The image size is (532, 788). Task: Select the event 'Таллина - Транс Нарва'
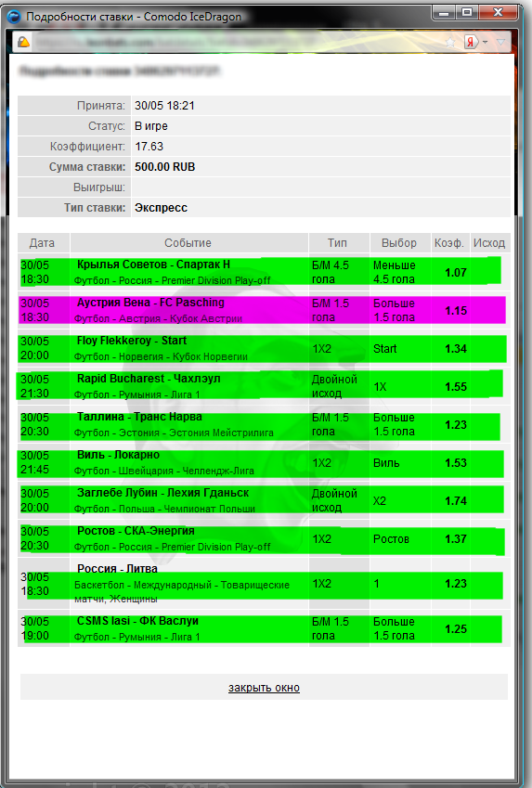click(x=140, y=417)
